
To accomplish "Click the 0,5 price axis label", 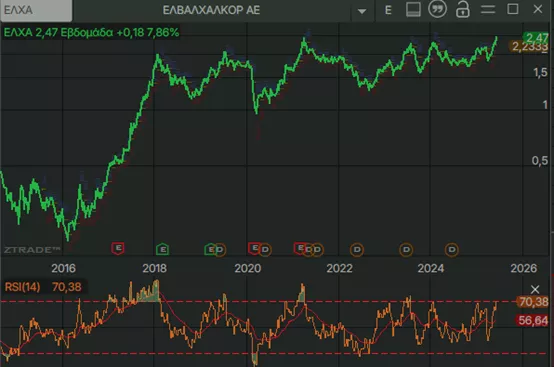I will tap(540, 161).
